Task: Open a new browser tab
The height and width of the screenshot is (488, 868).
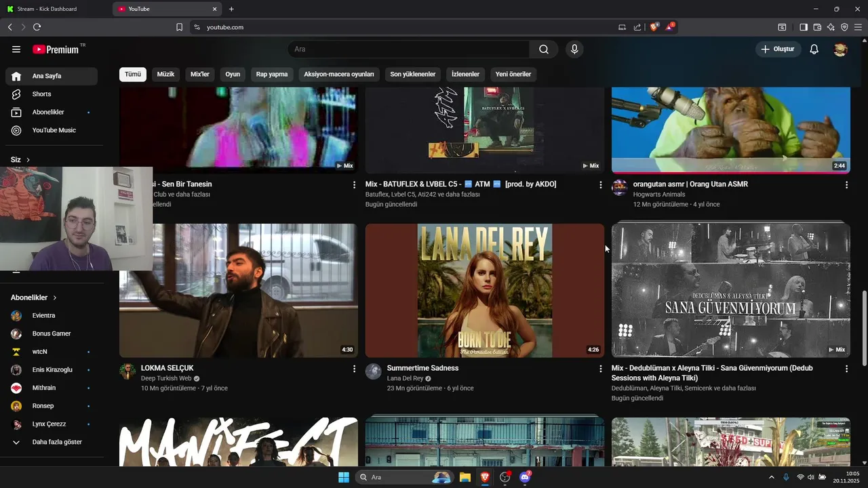Action: [x=231, y=9]
